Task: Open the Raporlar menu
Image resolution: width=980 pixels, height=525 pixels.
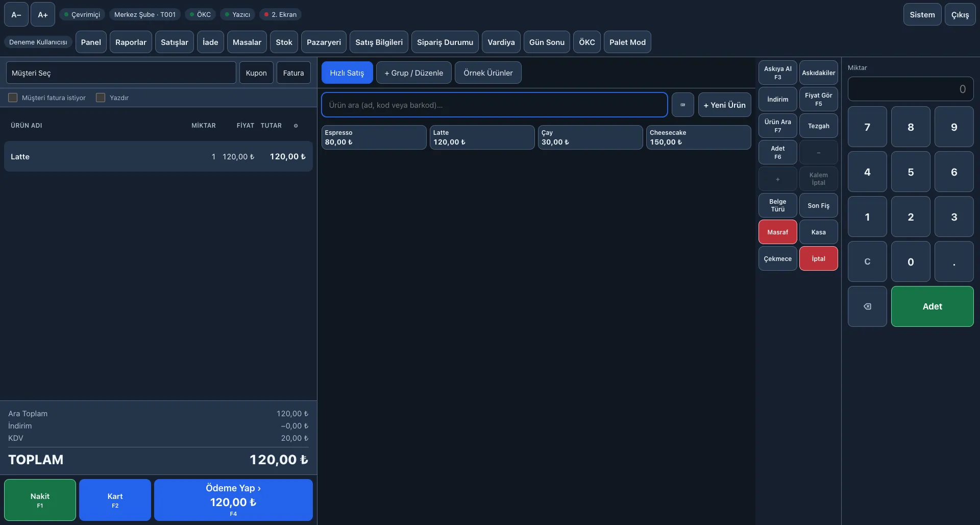Action: point(131,42)
